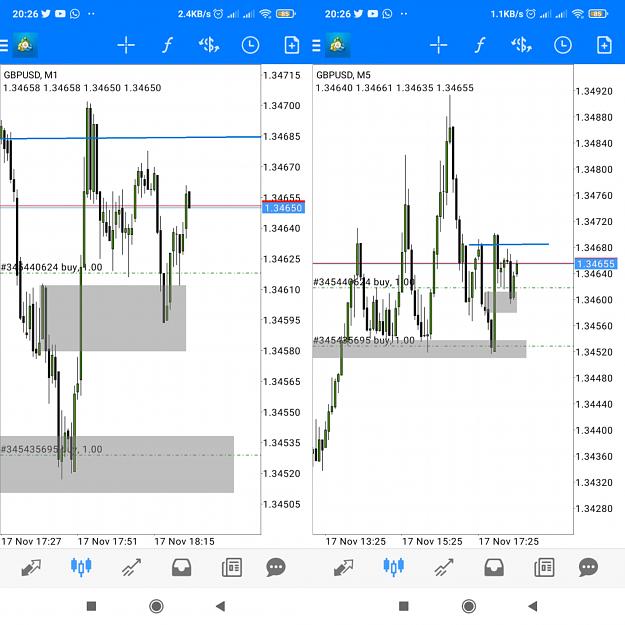Tap 17 Nov 15:25 time label, M5 chart
Screen dimensions: 625x625
[x=432, y=541]
